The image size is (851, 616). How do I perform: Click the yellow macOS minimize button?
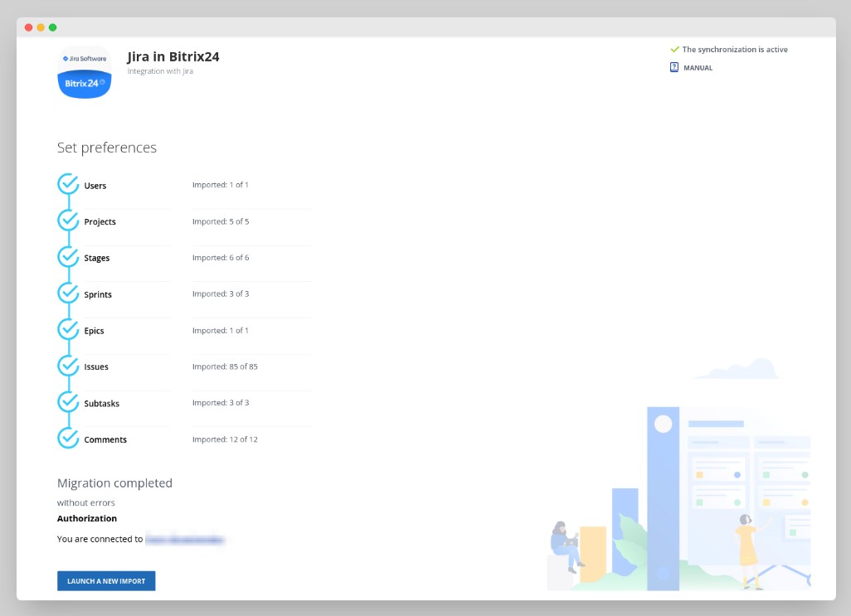(x=41, y=27)
